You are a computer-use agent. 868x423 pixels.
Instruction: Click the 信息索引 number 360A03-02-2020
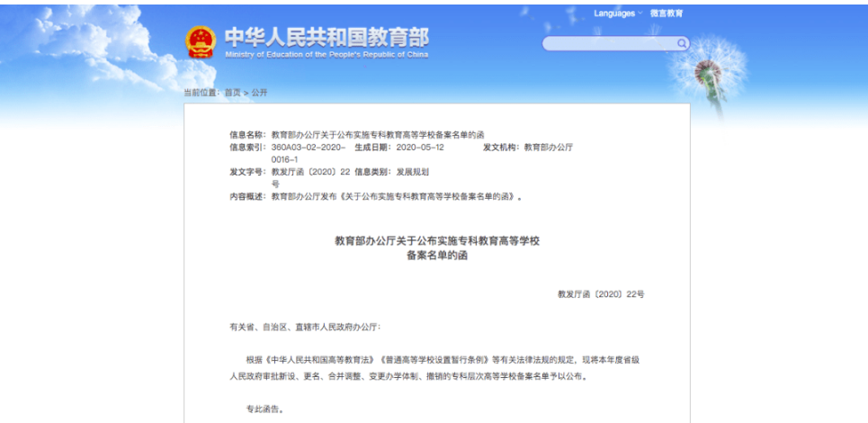pyautogui.click(x=308, y=147)
